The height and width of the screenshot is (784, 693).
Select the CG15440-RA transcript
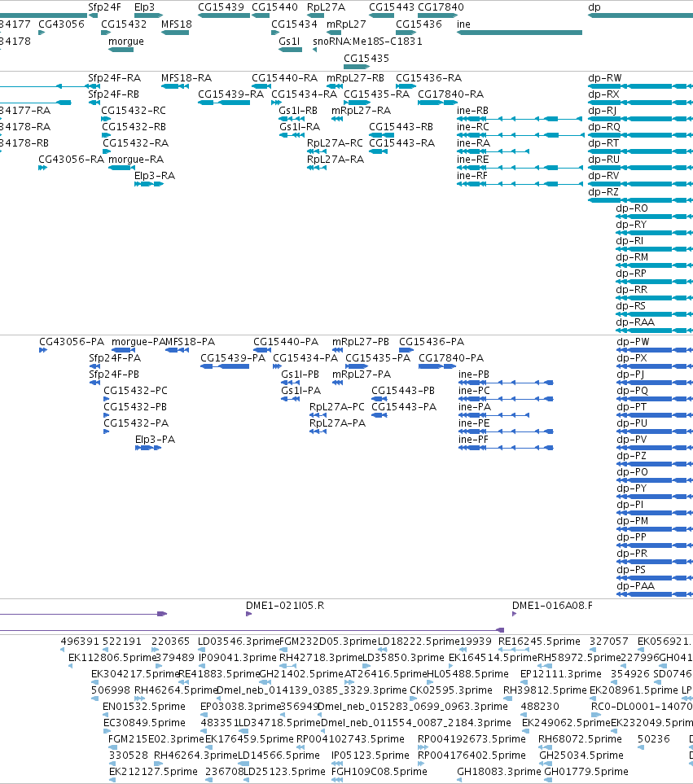[x=261, y=86]
